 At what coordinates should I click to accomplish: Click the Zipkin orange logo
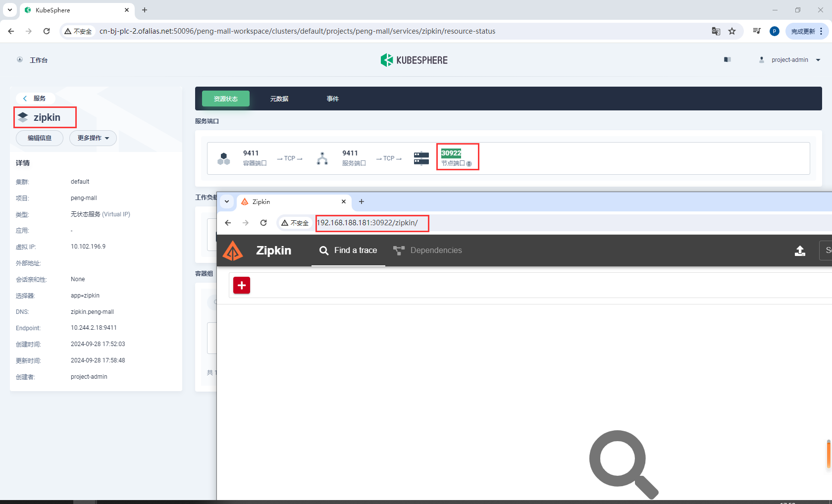[x=233, y=251]
